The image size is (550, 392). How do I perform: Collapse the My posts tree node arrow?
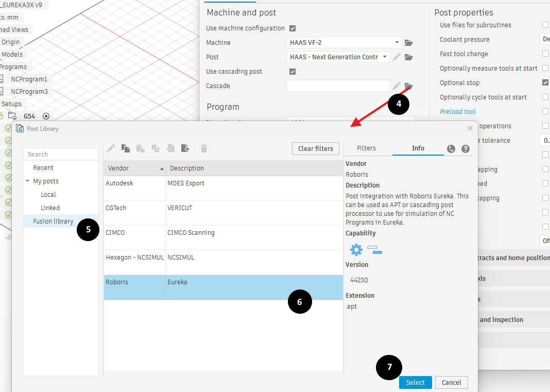click(27, 181)
